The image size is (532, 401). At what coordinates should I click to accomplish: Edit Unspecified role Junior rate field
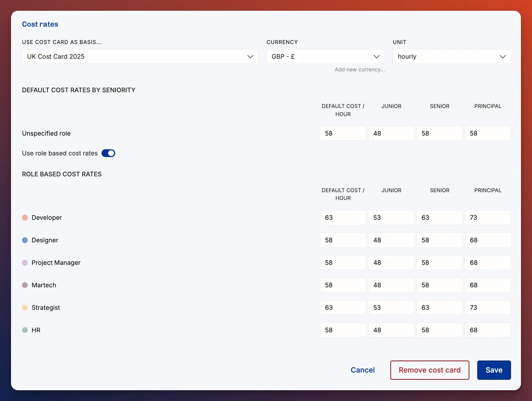(x=391, y=133)
